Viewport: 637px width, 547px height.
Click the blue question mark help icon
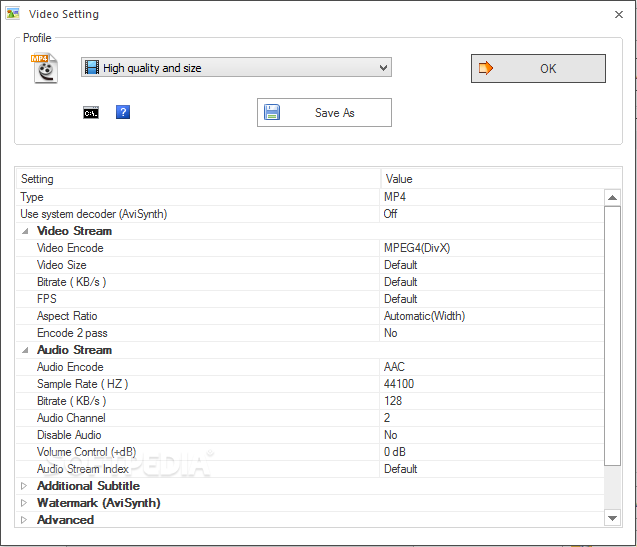click(123, 112)
